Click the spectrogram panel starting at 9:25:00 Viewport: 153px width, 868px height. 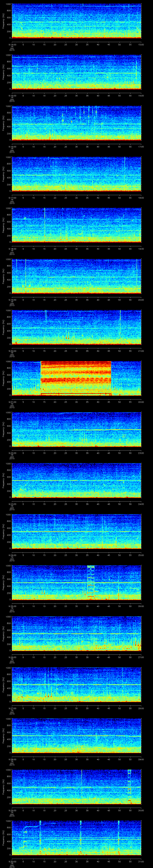click(x=77, y=583)
